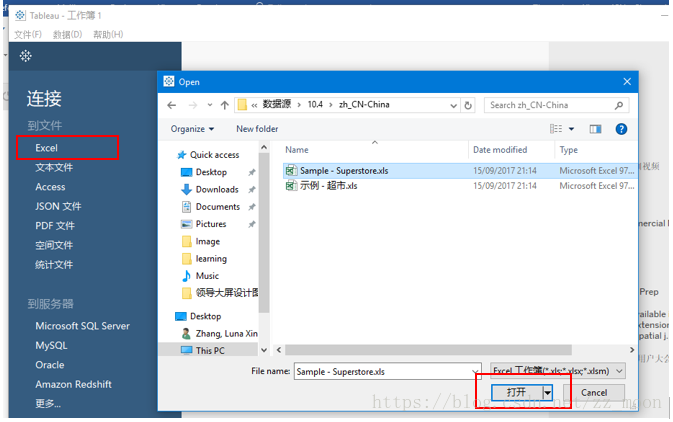Click the Tableau logo icon in start pane
The width and height of the screenshot is (673, 422).
click(26, 56)
